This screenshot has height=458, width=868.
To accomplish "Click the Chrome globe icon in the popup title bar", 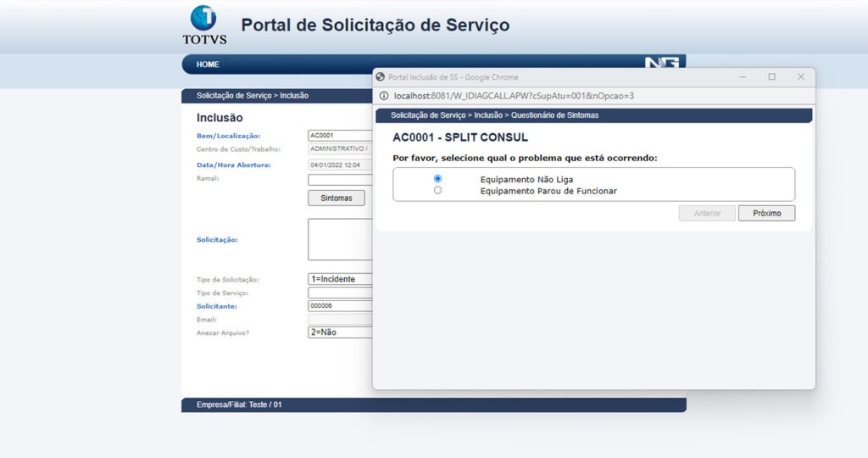I will (381, 77).
